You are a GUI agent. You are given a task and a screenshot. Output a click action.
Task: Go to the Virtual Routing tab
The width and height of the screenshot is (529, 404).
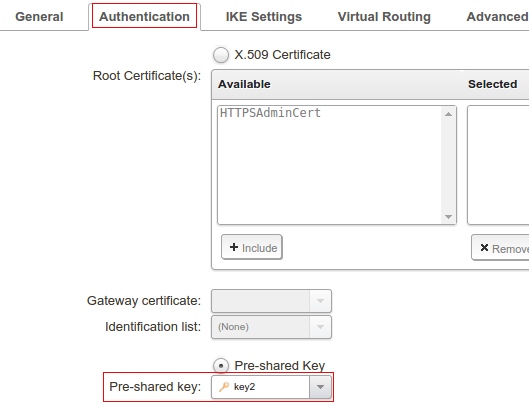(x=384, y=17)
